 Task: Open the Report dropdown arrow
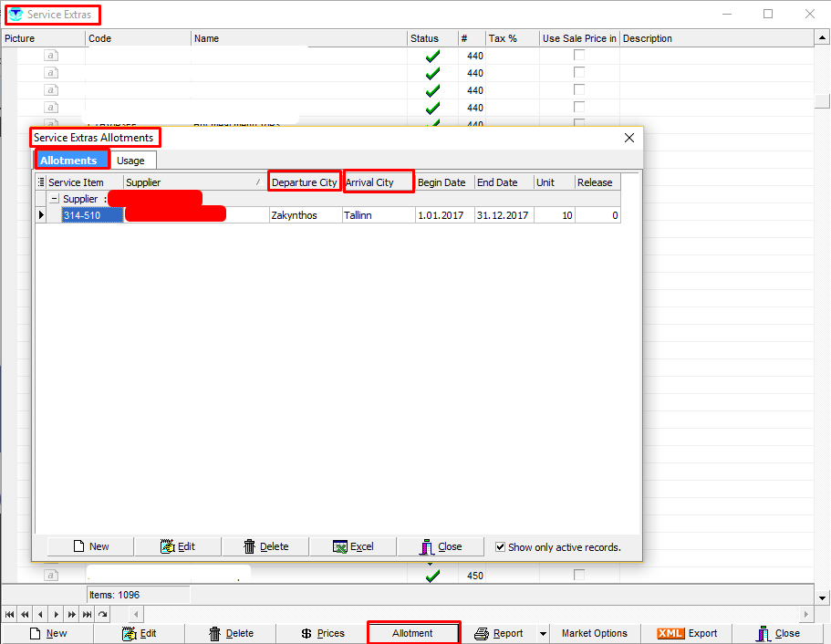pyautogui.click(x=543, y=633)
